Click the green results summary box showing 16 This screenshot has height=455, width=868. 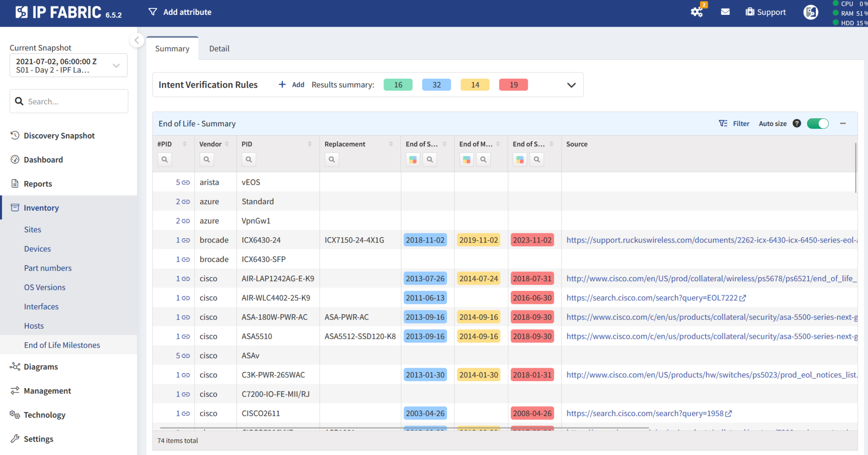tap(398, 84)
